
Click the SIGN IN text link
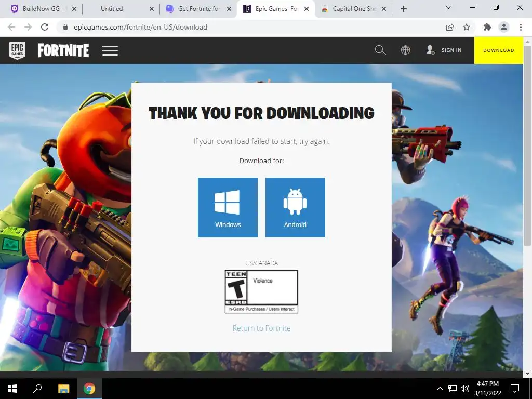(451, 50)
